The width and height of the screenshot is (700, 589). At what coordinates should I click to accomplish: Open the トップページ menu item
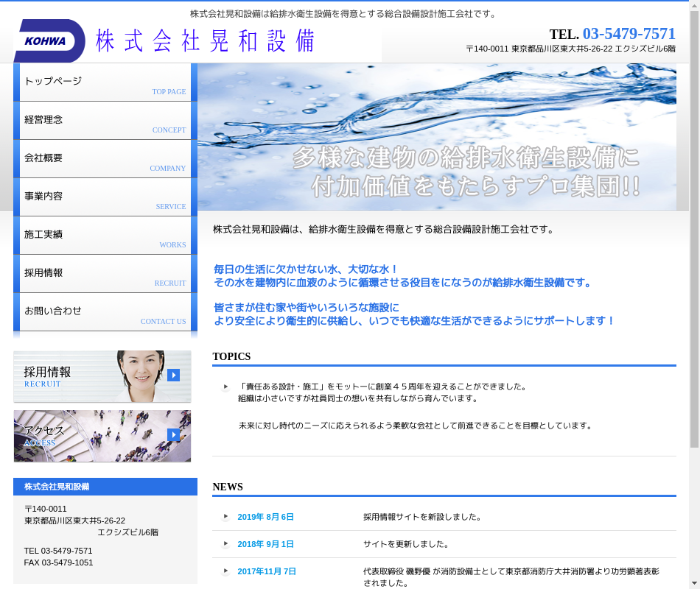[x=105, y=82]
